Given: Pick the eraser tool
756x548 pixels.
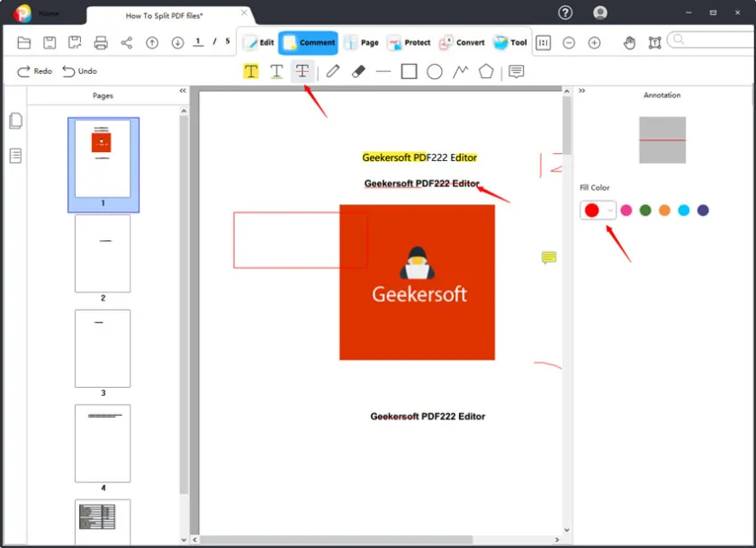Looking at the screenshot, I should (358, 71).
